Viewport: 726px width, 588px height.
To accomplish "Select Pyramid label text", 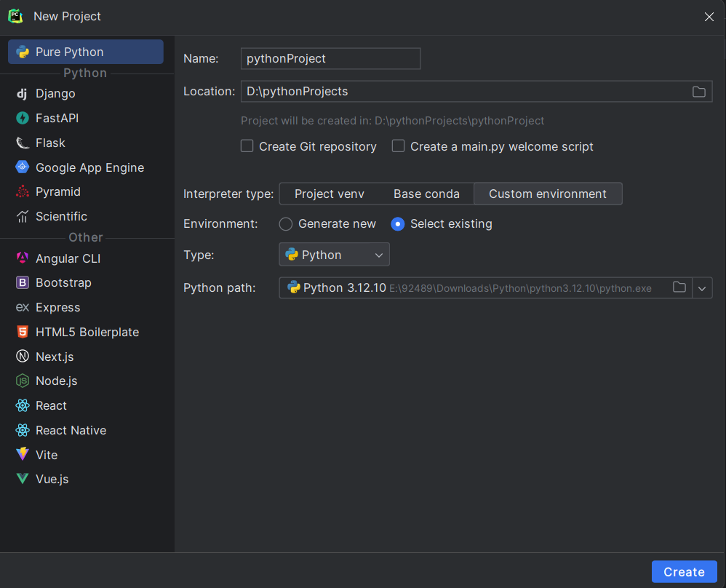I will click(x=58, y=192).
